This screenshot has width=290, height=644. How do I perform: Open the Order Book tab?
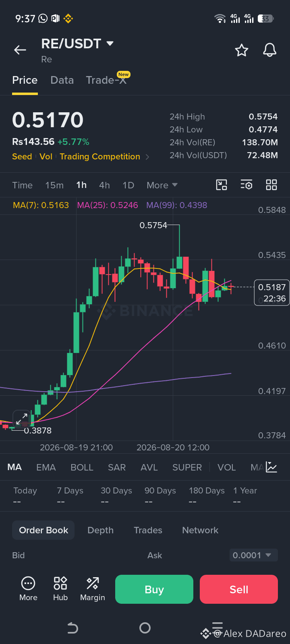pos(43,530)
